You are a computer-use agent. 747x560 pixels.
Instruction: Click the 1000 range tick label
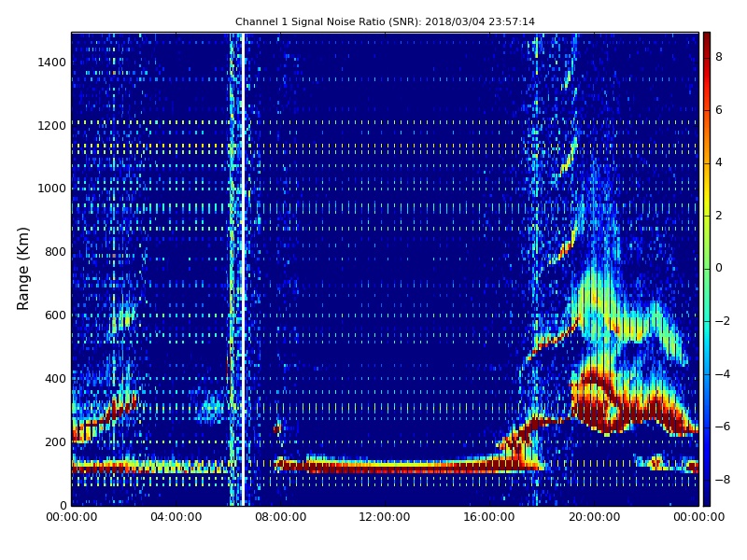52,189
